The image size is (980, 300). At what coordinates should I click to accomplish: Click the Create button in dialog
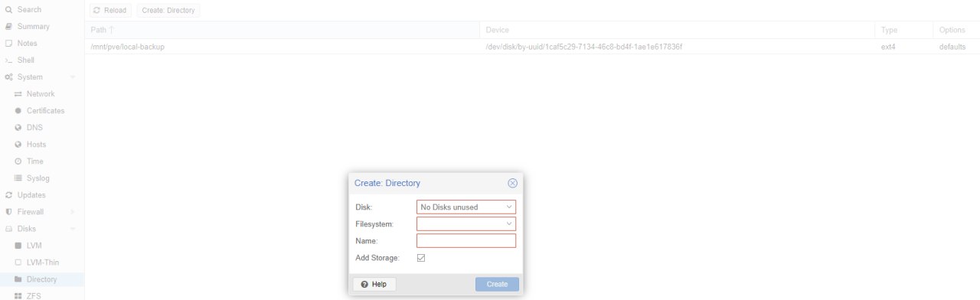[x=497, y=284]
